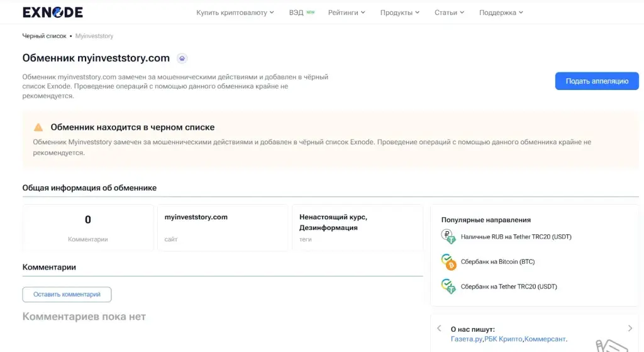Viewport: 644px width, 352px height.
Task: Click the Комментарии section heading
Action: (x=49, y=267)
